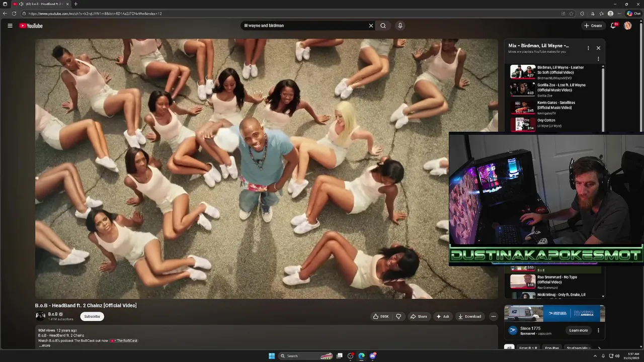The height and width of the screenshot is (362, 644).
Task: Open the USPS ad banner image
Action: pos(554,313)
